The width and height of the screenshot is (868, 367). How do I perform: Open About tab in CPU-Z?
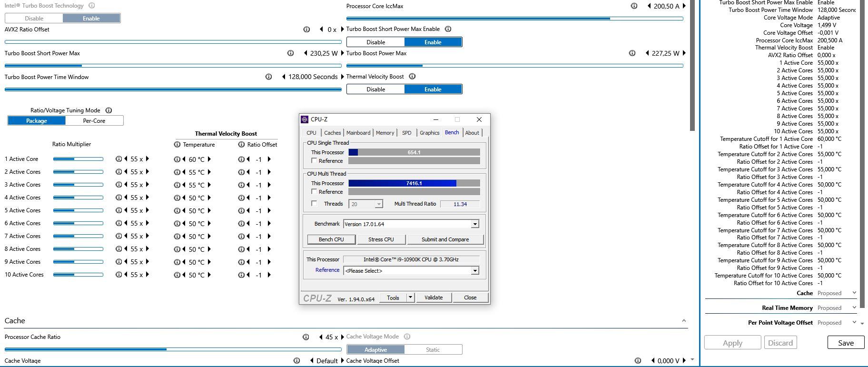[x=472, y=133]
